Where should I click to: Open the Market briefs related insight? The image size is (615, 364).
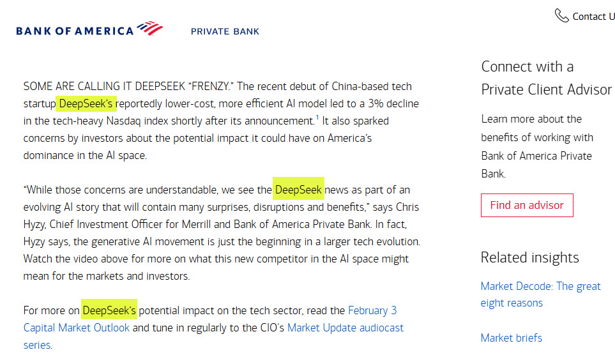tap(511, 338)
